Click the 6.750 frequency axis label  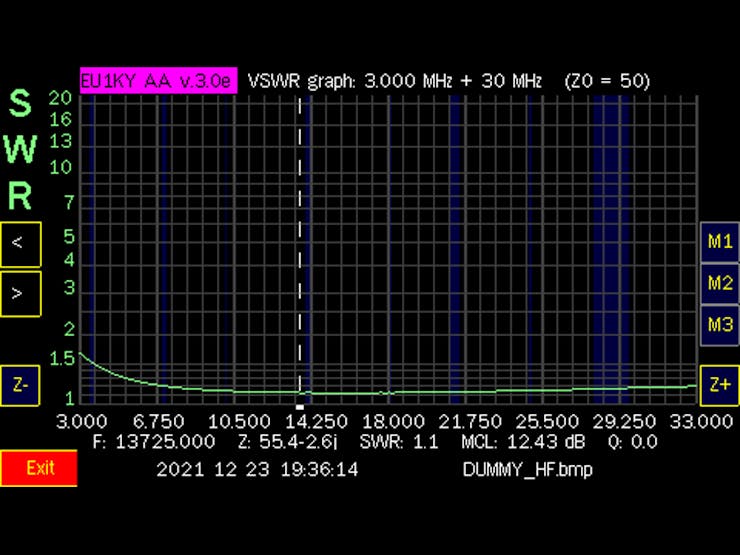[159, 421]
